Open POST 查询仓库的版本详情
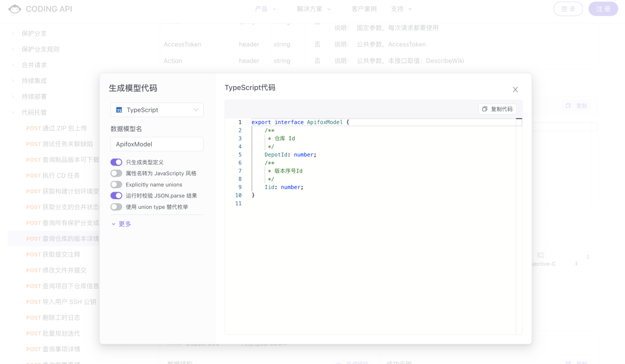 62,239
